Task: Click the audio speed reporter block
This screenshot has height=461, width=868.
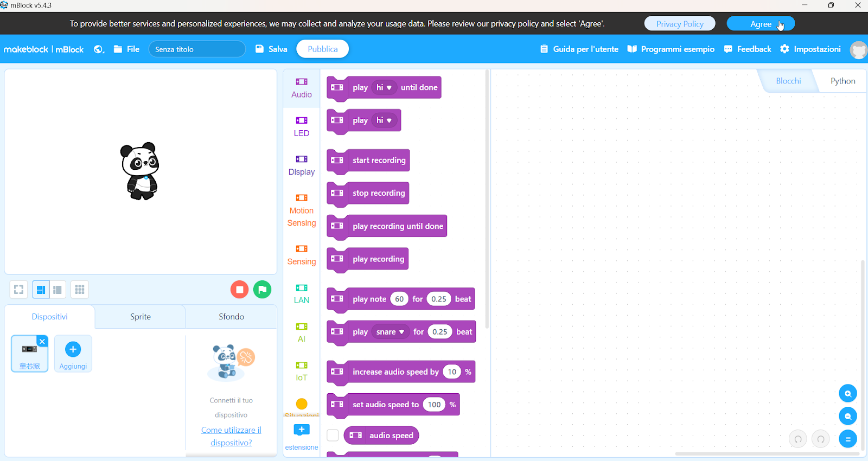Action: point(381,436)
